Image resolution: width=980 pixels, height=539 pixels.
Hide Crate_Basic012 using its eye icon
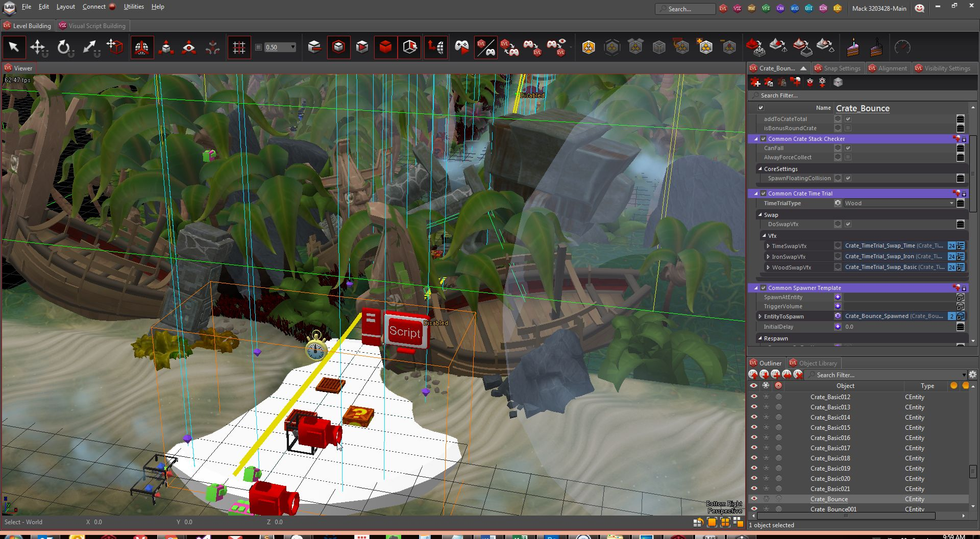coord(754,397)
